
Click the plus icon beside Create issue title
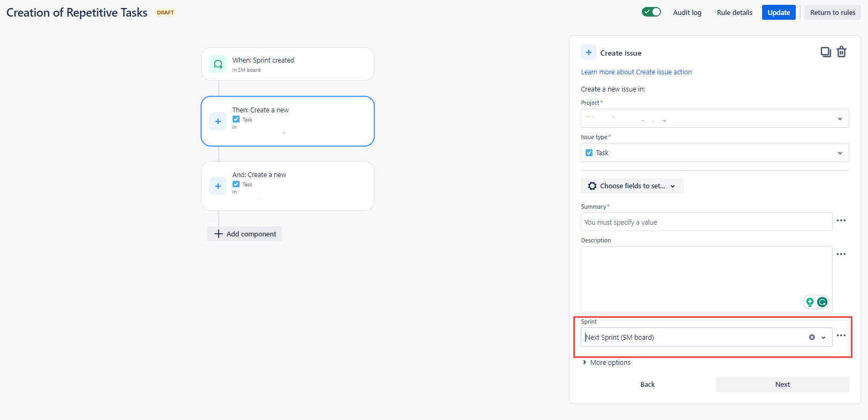[x=588, y=52]
